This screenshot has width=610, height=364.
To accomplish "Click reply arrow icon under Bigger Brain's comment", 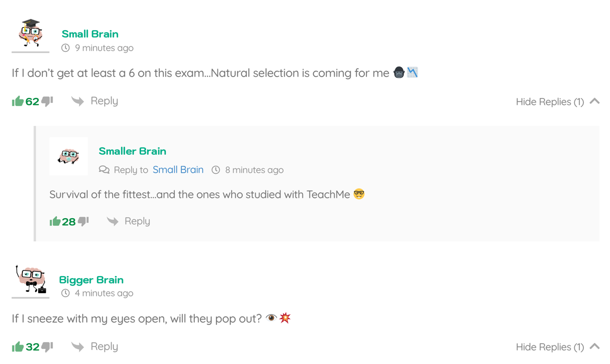I will coord(77,347).
